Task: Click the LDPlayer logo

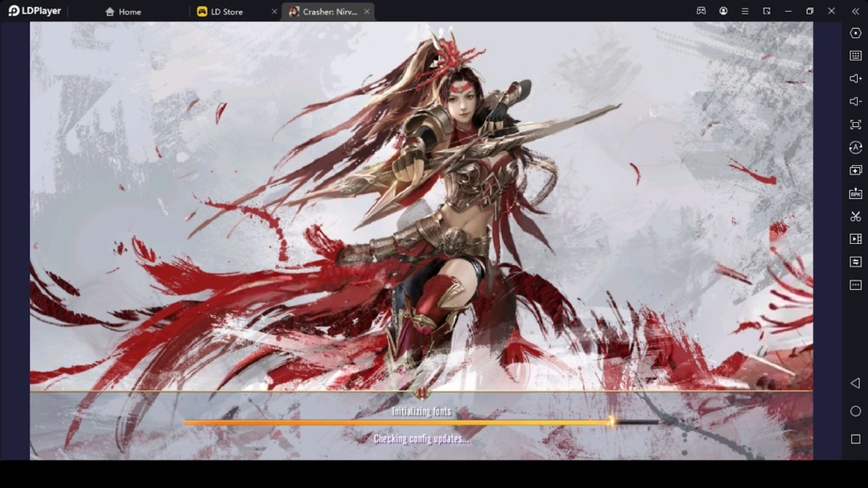Action: tap(34, 11)
